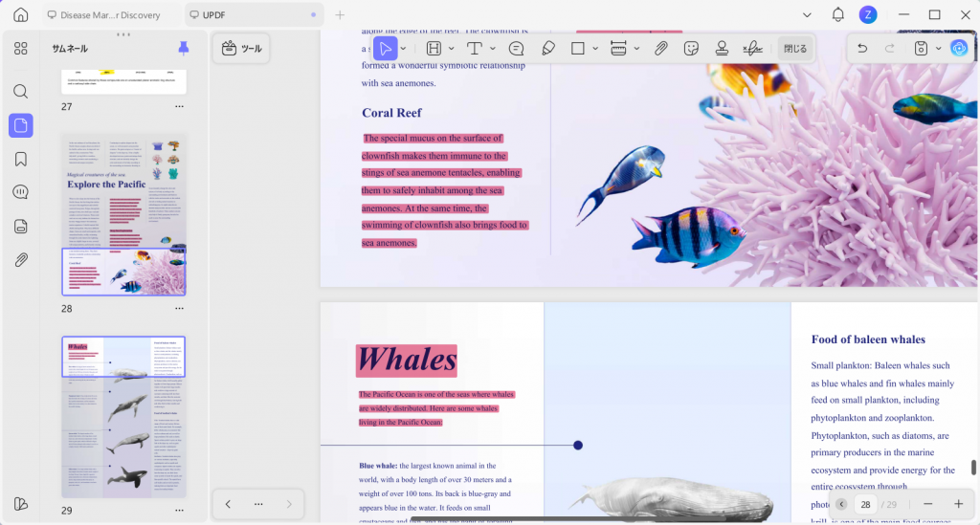The width and height of the screenshot is (980, 525).
Task: Zoom in with plus button
Action: tap(958, 504)
